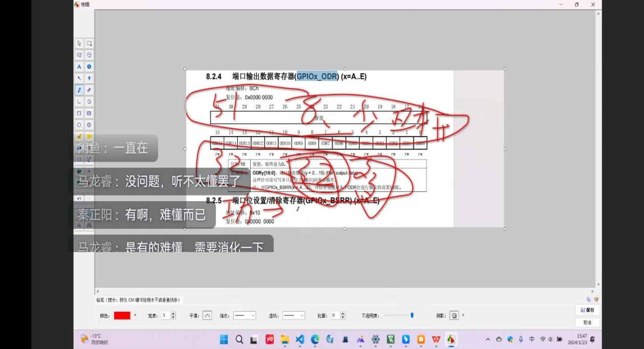
Task: Increase the pen width stepper value
Action: coord(173,314)
